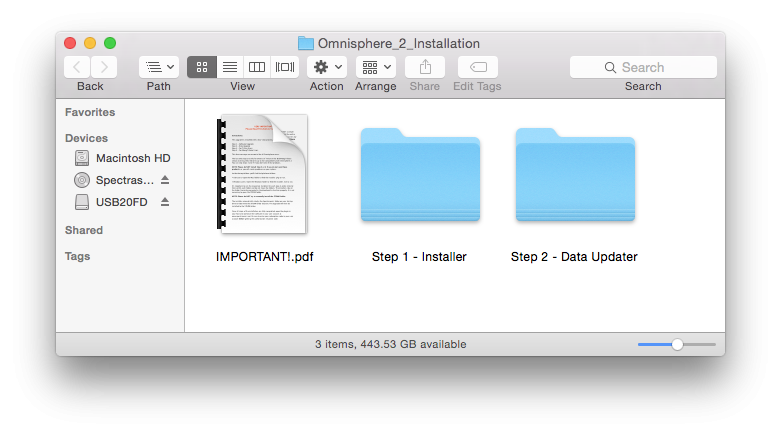Click the Devices sidebar heading
Viewport: 781px width, 436px height.
[x=86, y=138]
